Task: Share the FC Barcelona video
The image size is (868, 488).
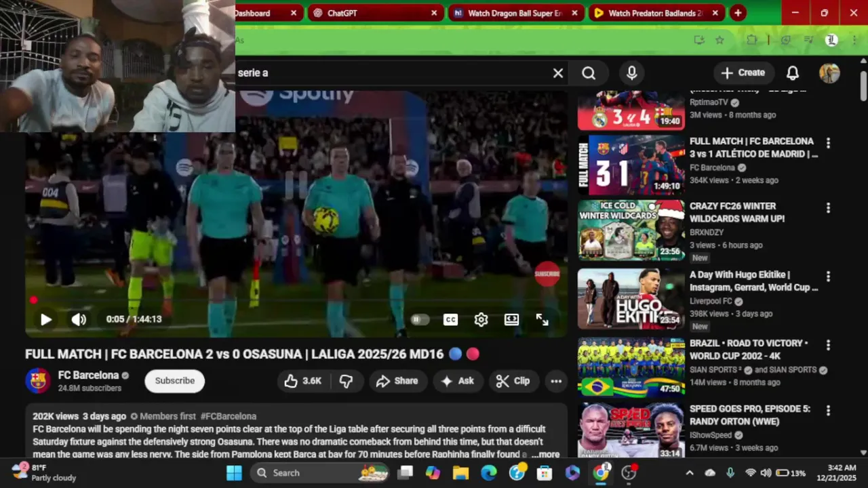Action: point(397,381)
